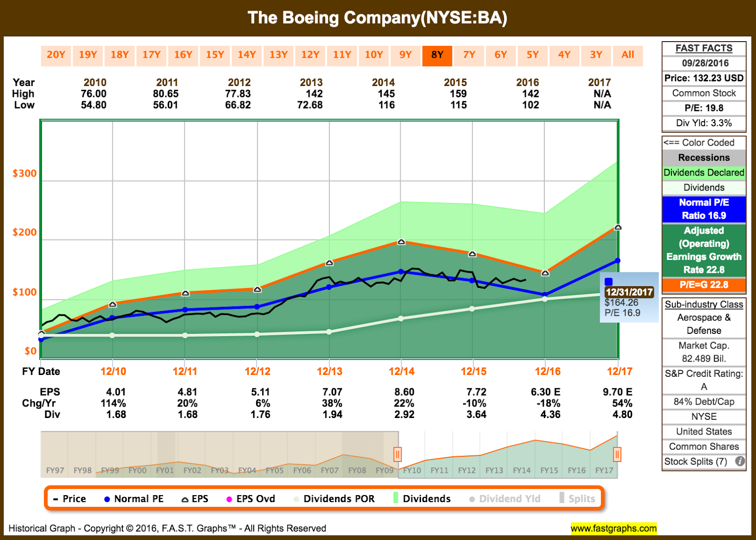Viewport: 756px width, 540px height.
Task: Click the EPS marker at 12/10
Action: [x=112, y=304]
